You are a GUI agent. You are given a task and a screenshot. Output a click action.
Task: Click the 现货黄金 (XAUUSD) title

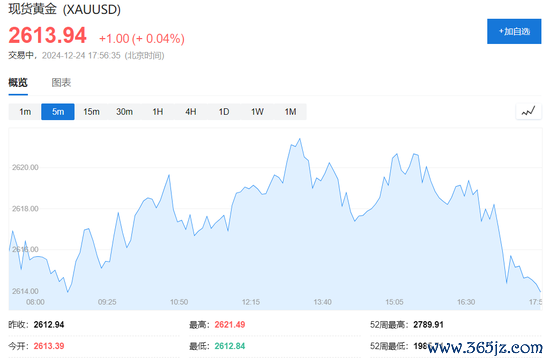click(x=65, y=9)
